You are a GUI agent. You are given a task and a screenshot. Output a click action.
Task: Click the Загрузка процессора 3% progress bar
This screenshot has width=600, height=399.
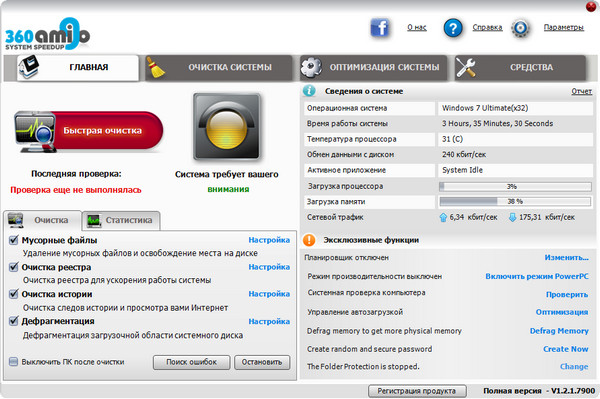(x=515, y=187)
